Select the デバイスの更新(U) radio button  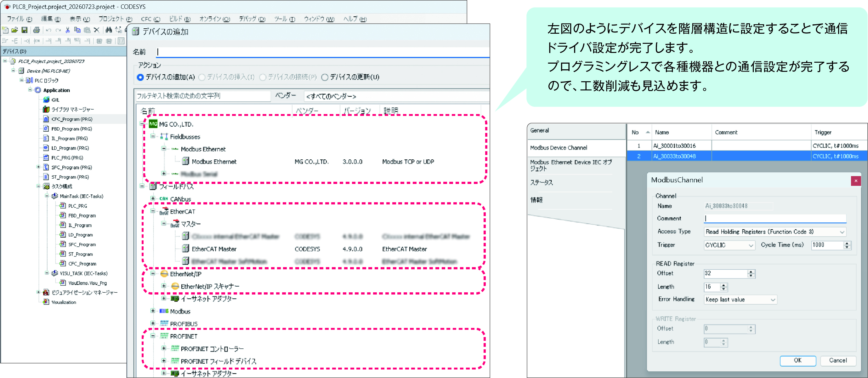tap(325, 77)
